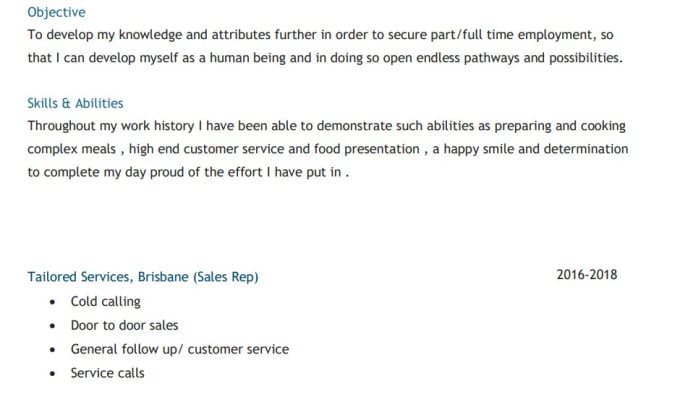Viewport: 680px width, 410px height.
Task: Click the 2016-2018 date range
Action: pyautogui.click(x=587, y=275)
